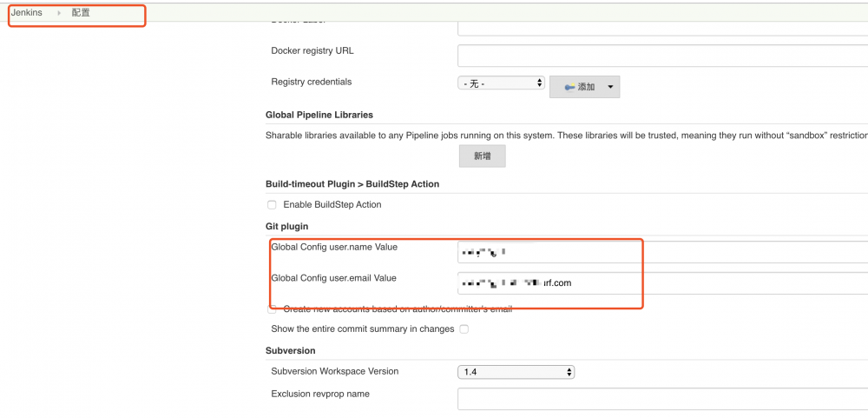Click the Global Pipeline Libraries heading
The image size is (868, 418).
319,115
